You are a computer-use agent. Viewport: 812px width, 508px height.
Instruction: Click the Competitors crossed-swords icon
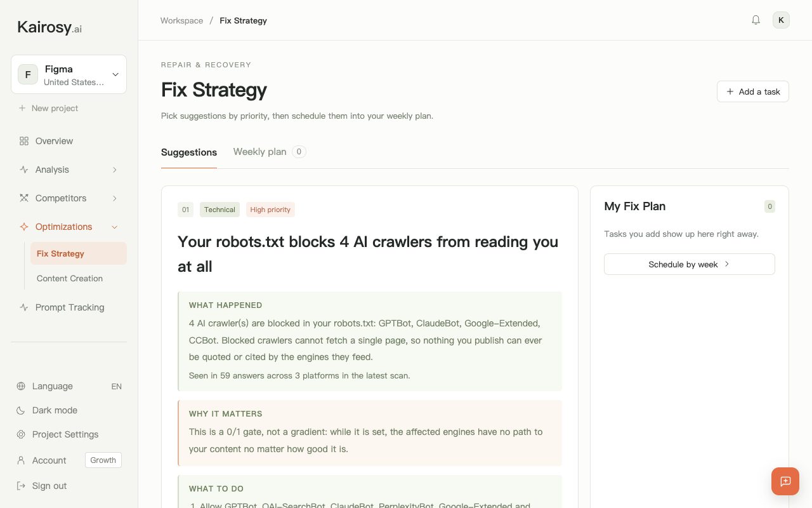point(24,198)
